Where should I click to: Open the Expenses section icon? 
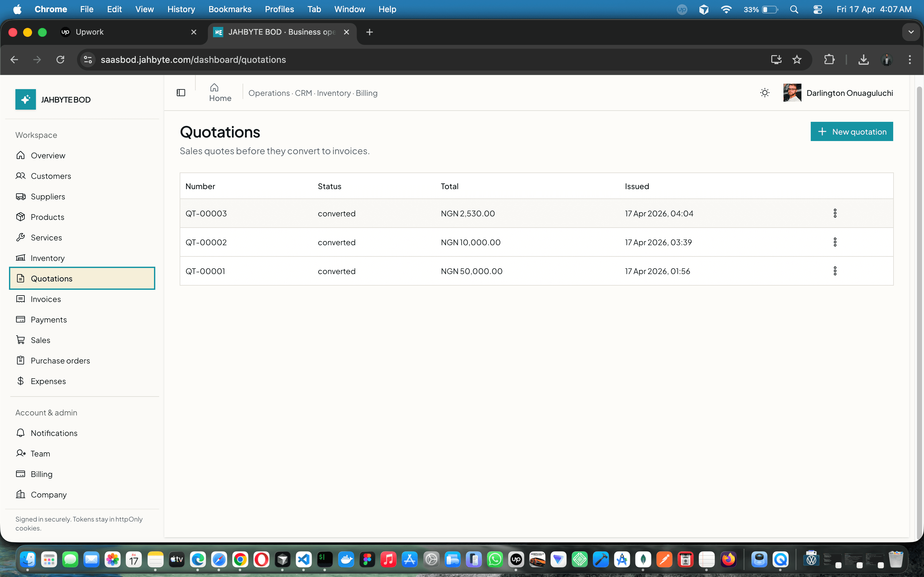pos(21,381)
